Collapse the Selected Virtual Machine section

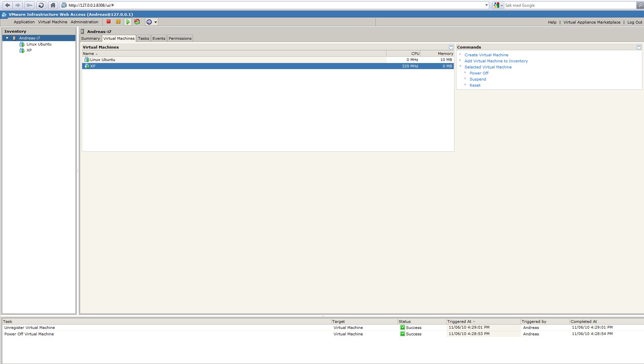tap(461, 66)
